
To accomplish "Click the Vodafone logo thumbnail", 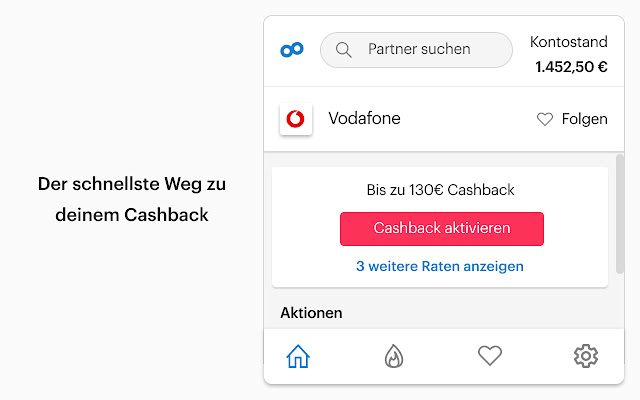I will click(x=296, y=119).
